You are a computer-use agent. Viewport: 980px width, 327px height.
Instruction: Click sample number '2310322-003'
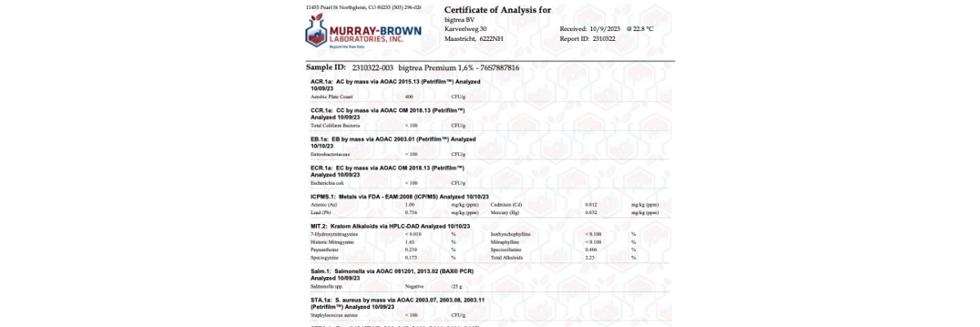pos(372,67)
